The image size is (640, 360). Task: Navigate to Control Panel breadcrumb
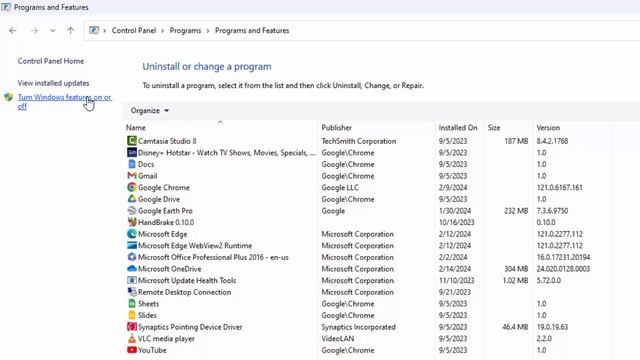pos(134,31)
